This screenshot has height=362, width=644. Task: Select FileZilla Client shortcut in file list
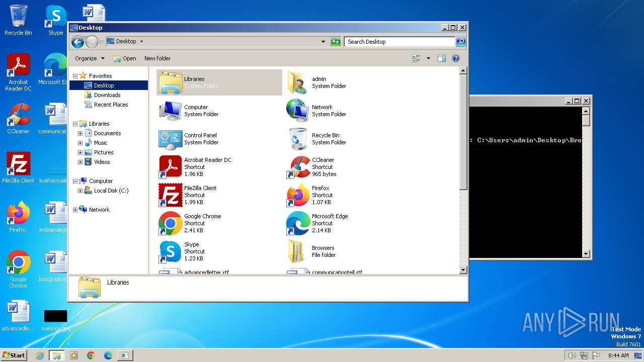tap(171, 195)
